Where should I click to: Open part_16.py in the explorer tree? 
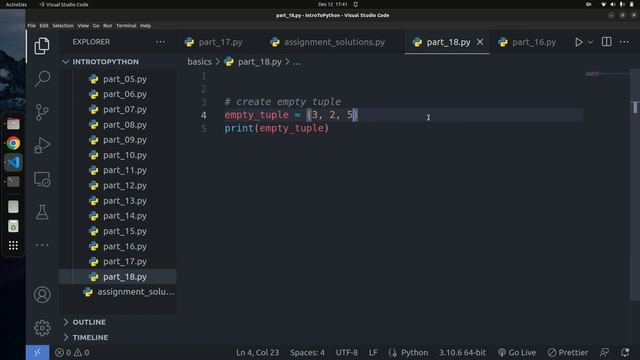tap(118, 246)
